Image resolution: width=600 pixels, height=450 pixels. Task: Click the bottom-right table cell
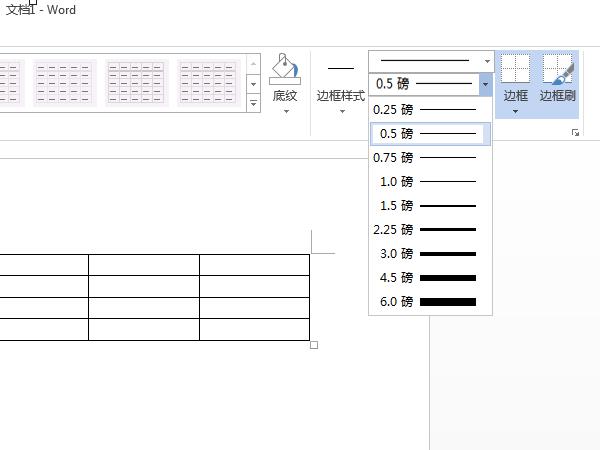click(254, 329)
